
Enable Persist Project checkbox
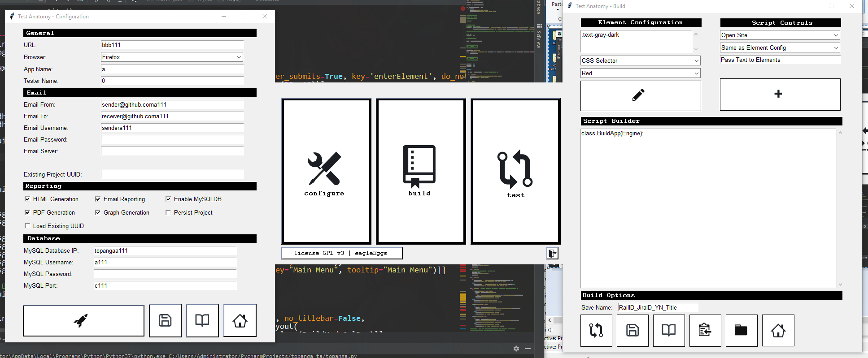[x=168, y=212]
